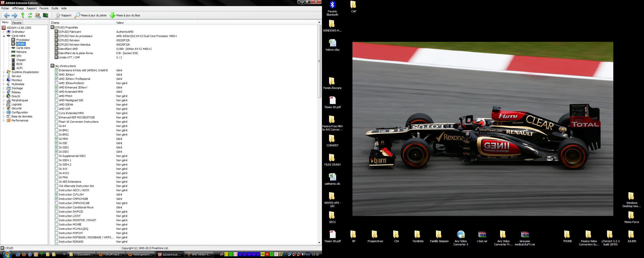The image size is (644, 258).
Task: Open the FILES CRASH desktop folder
Action: point(332,160)
